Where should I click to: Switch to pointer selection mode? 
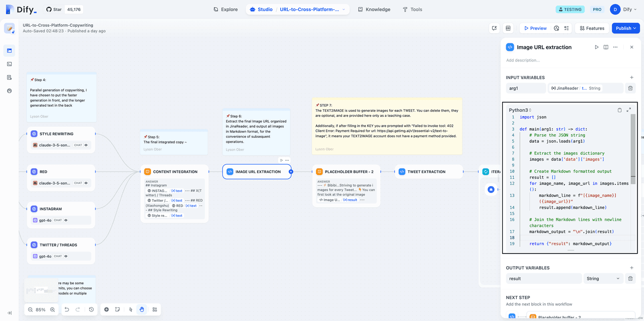pos(130,310)
